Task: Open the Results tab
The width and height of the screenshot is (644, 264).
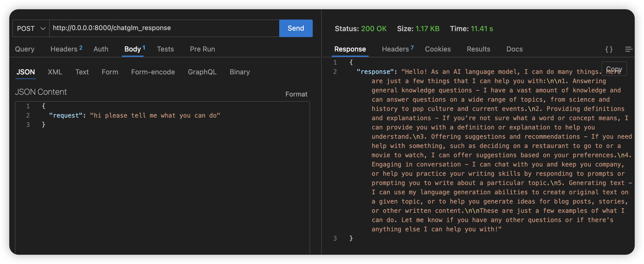Action: (479, 49)
